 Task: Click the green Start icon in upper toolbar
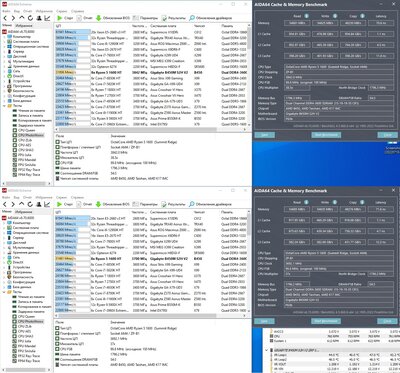click(x=60, y=18)
